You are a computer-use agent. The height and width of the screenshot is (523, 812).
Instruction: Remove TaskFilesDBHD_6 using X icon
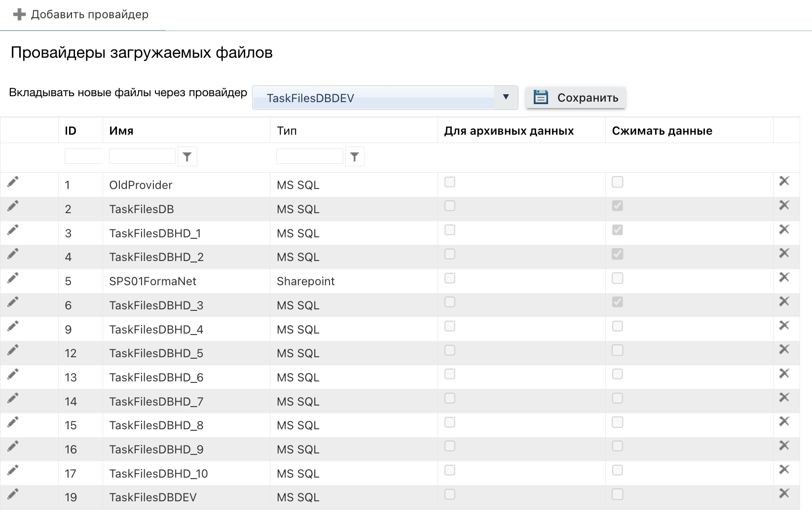784,374
